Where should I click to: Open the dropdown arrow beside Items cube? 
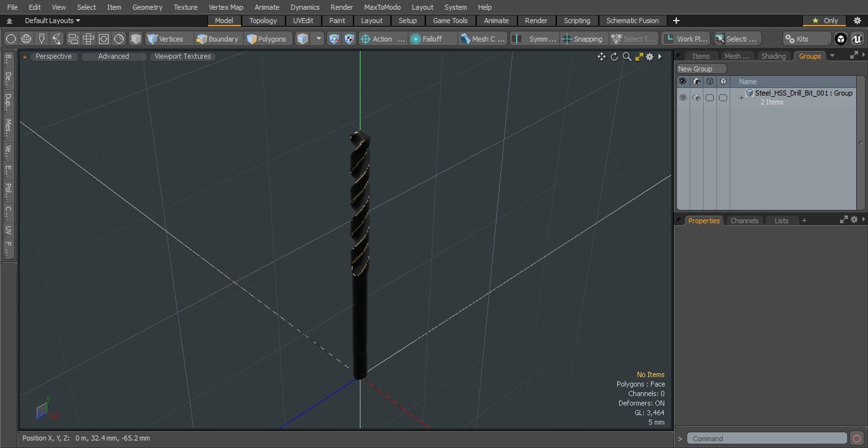click(319, 39)
